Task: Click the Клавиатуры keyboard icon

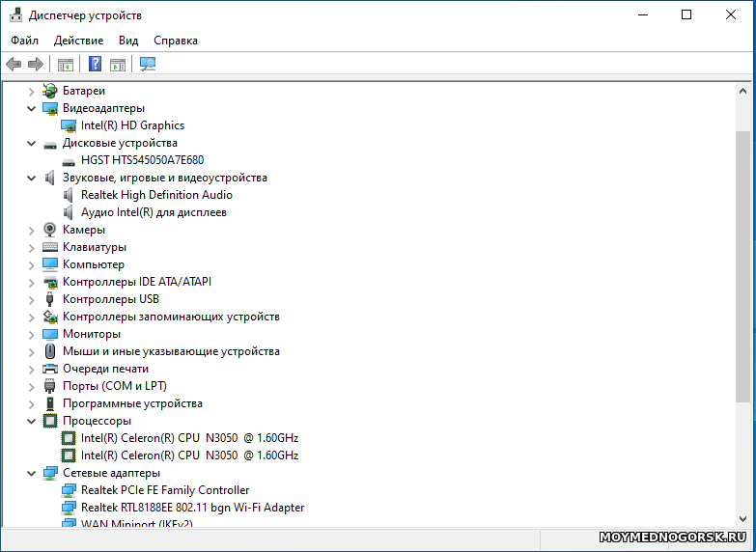Action: pos(50,247)
